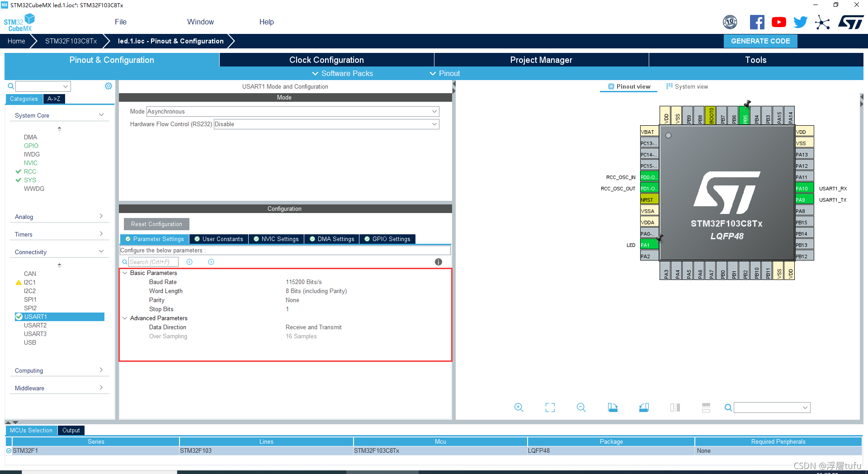Select GPIO under System Core

pyautogui.click(x=31, y=146)
